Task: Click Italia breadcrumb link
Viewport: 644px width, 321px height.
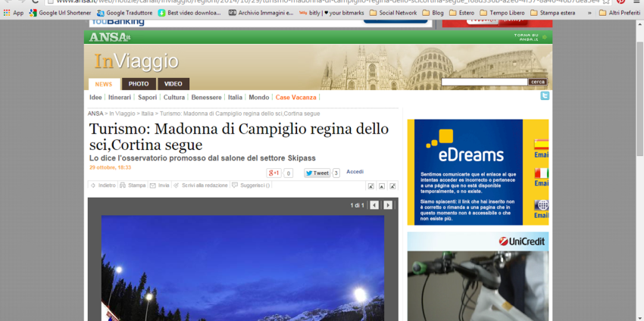Action: point(148,114)
